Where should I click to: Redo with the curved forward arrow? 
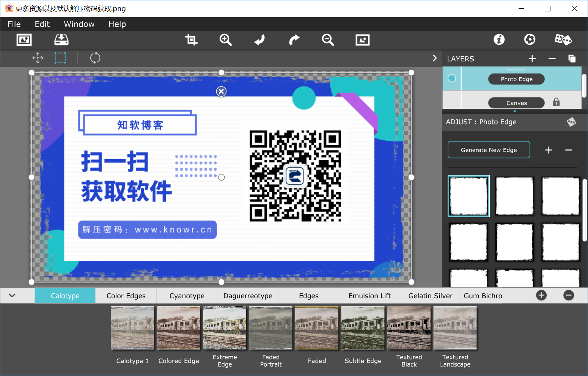coord(294,40)
